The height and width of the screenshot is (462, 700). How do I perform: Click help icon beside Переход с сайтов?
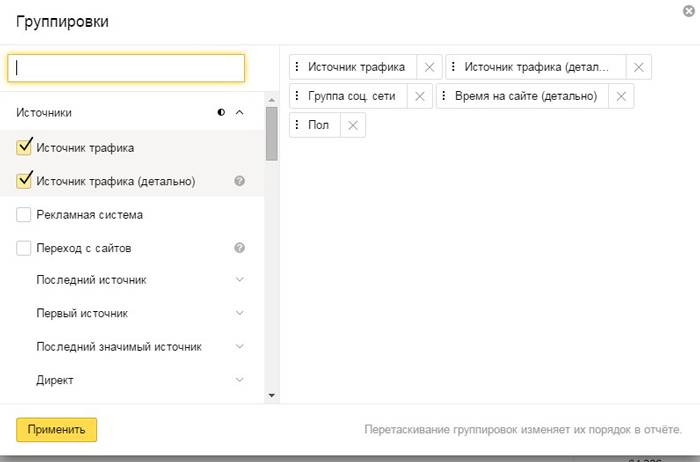tap(239, 248)
